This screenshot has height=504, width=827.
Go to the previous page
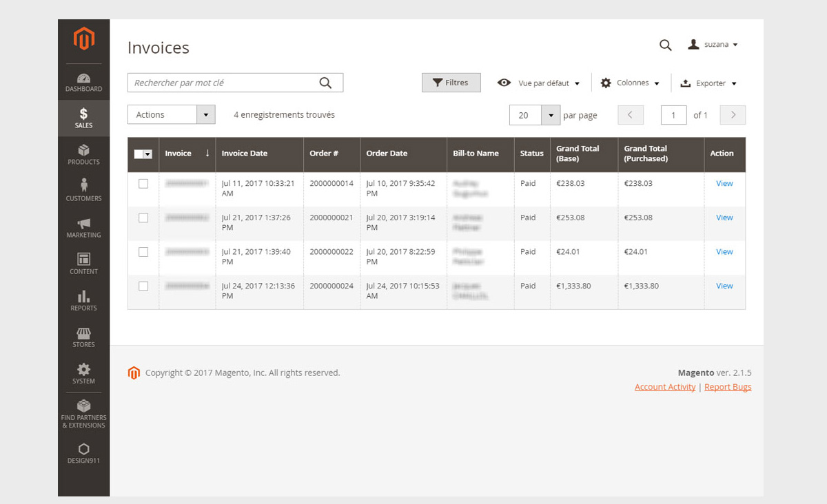click(x=631, y=115)
